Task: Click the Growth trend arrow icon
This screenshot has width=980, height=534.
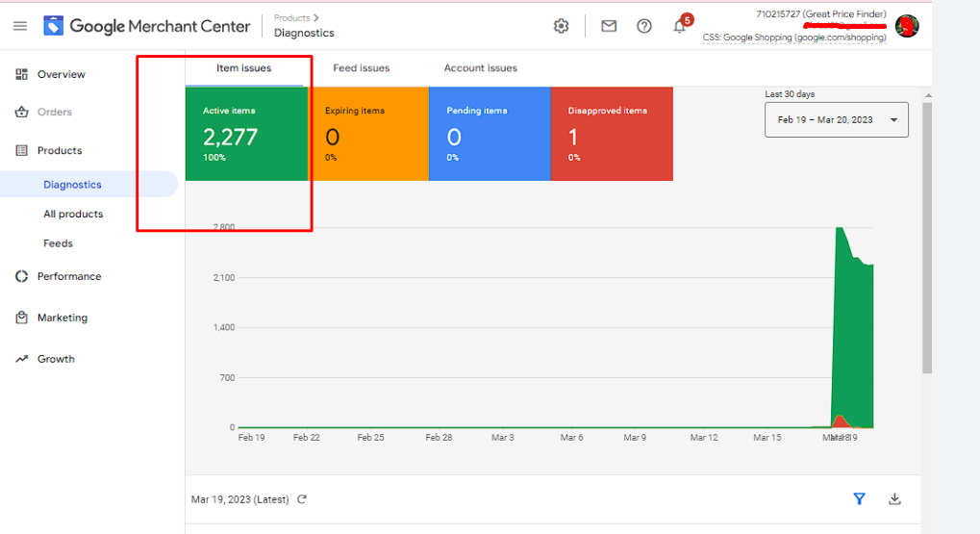Action: tap(22, 359)
